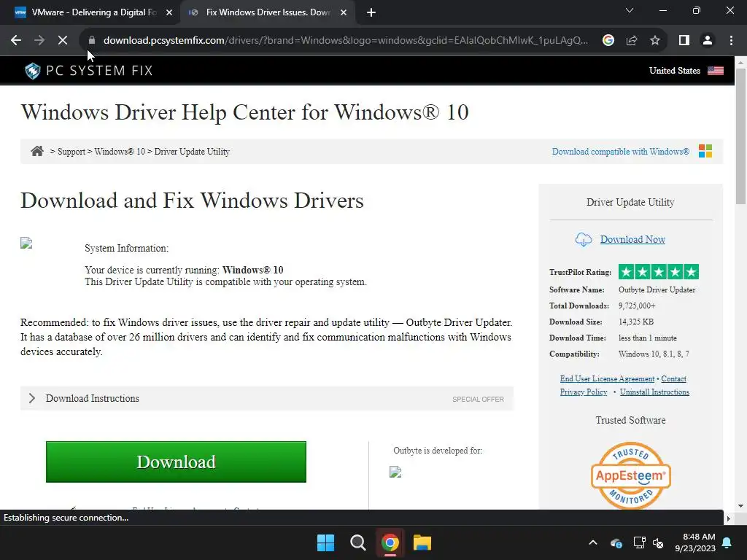Open the browser side panel icon
Image resolution: width=747 pixels, height=560 pixels.
click(x=684, y=41)
